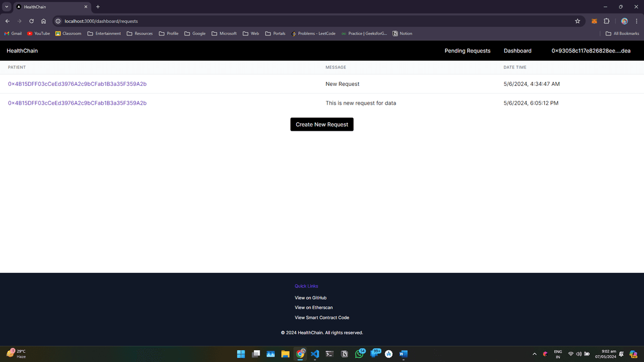Open first patient address with New Request message
Screen dimensions: 644x362
click(x=77, y=84)
